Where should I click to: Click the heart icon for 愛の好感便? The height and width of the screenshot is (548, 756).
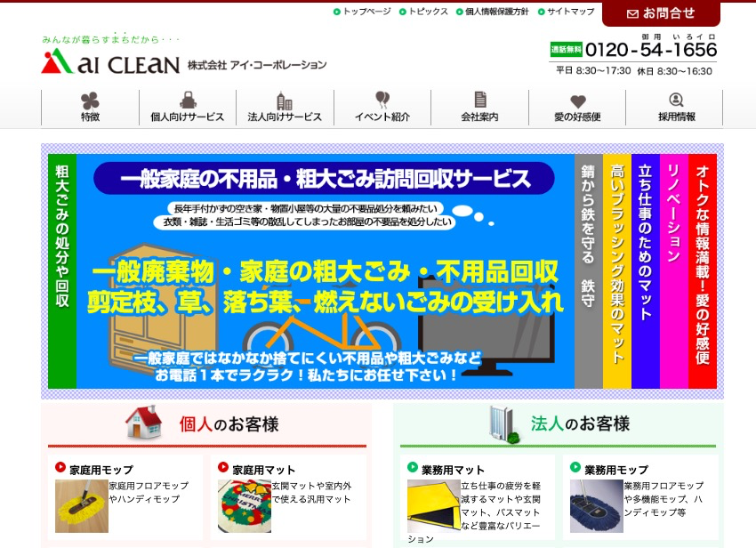tap(577, 101)
